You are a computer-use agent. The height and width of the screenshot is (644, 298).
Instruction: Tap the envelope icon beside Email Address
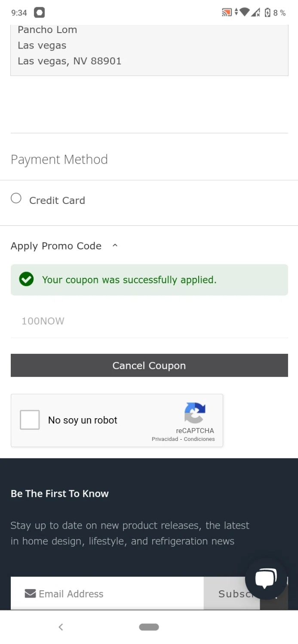tap(30, 593)
